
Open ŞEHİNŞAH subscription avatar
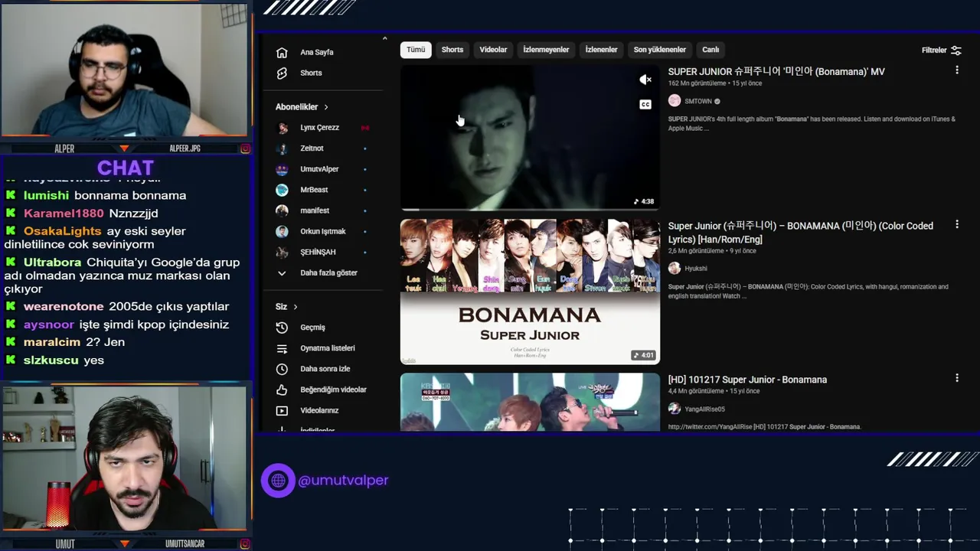283,252
